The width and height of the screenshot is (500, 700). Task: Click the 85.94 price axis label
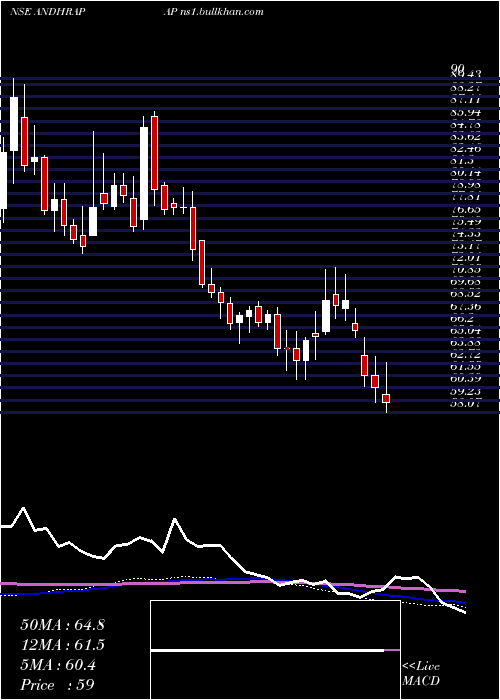(466, 112)
